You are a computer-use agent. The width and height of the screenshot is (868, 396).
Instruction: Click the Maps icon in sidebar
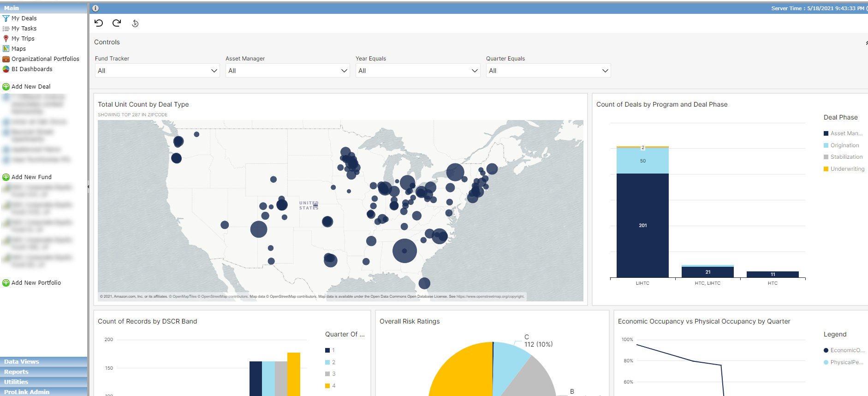pyautogui.click(x=6, y=49)
